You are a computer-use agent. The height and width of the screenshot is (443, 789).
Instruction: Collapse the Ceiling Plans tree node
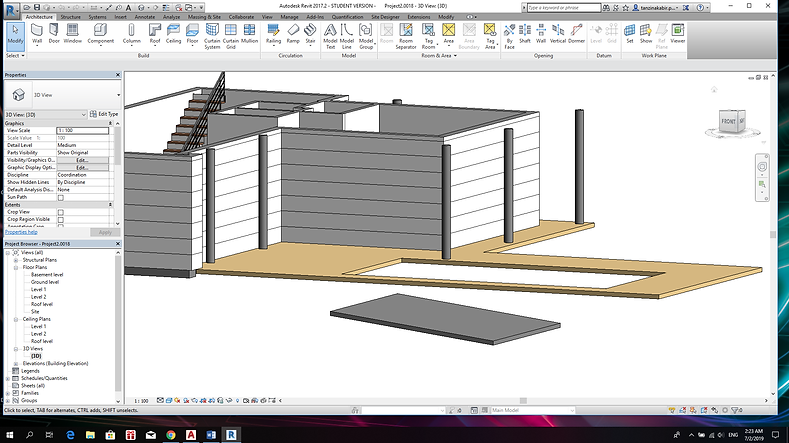coord(16,319)
